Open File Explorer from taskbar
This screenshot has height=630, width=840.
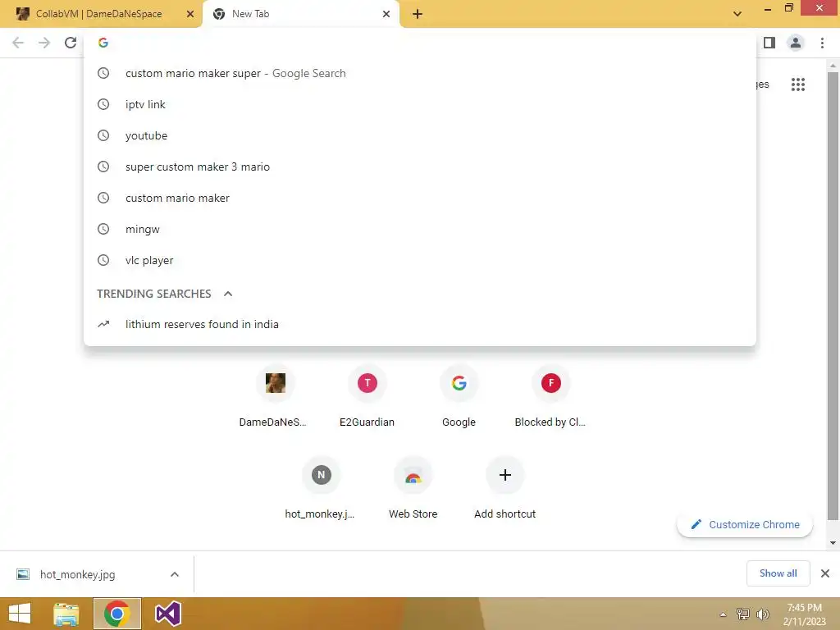pyautogui.click(x=66, y=614)
